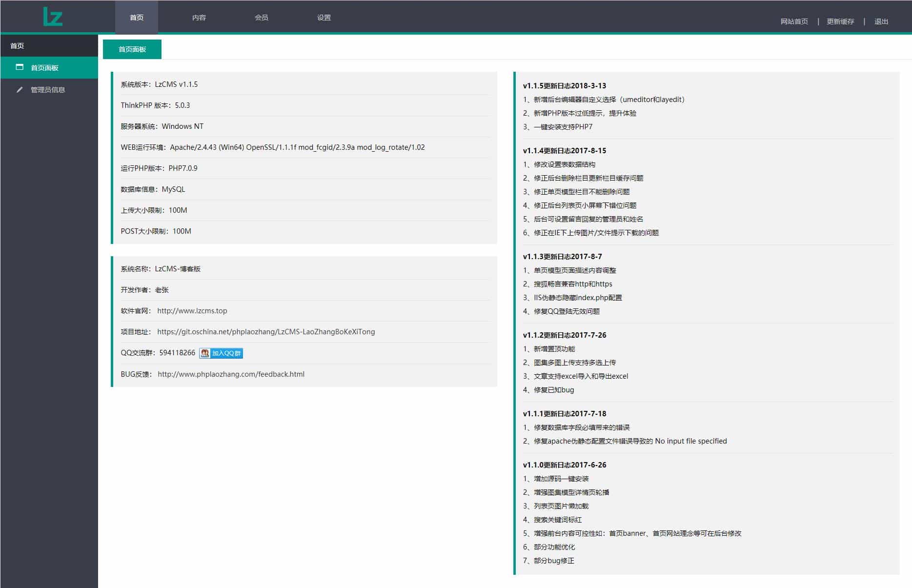Viewport: 912px width, 588px height.
Task: Click the heading v1.1.1更新日志2017-7-18
Action: pyautogui.click(x=565, y=414)
